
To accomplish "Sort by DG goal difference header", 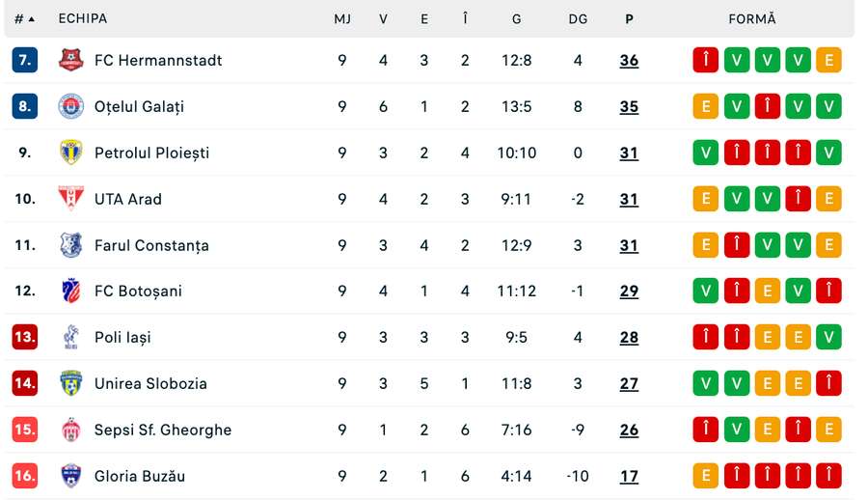I will (578, 19).
